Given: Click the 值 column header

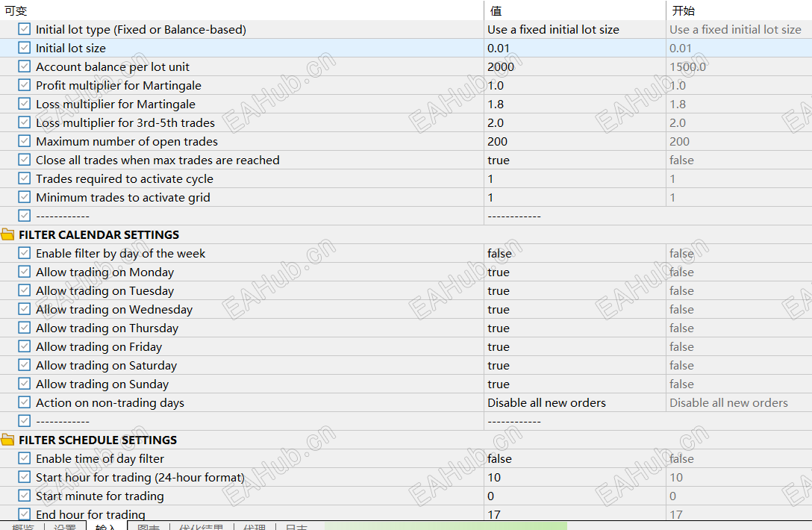Looking at the screenshot, I should (x=575, y=10).
